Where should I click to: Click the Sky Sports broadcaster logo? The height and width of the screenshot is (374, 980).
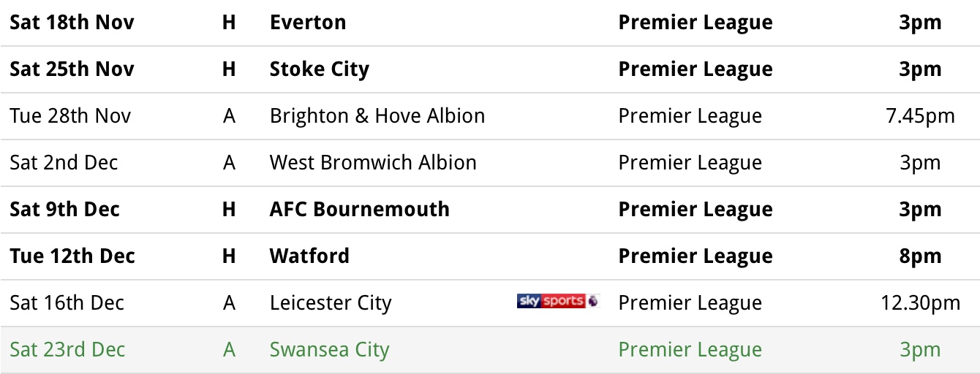pos(559,301)
